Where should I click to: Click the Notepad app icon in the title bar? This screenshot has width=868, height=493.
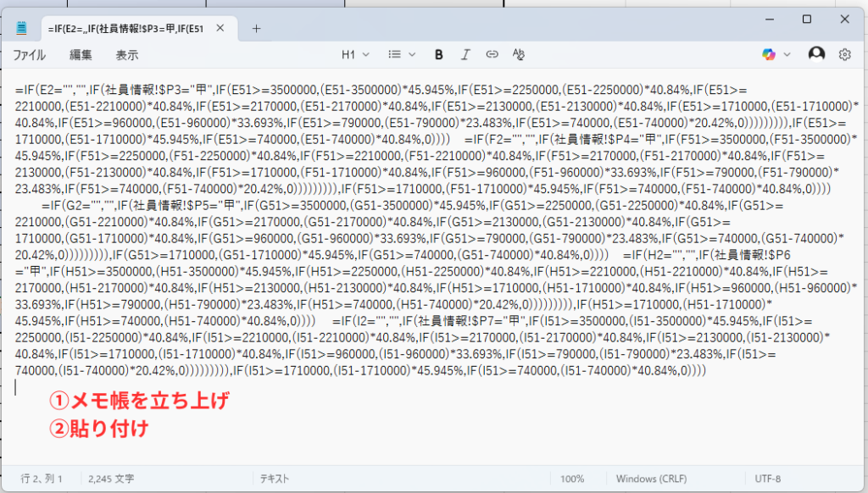click(x=21, y=27)
